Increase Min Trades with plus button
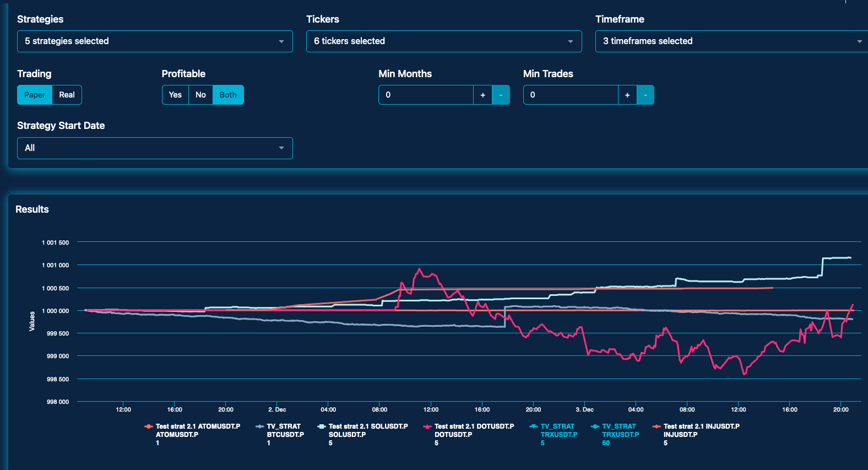868x470 pixels. [x=627, y=95]
